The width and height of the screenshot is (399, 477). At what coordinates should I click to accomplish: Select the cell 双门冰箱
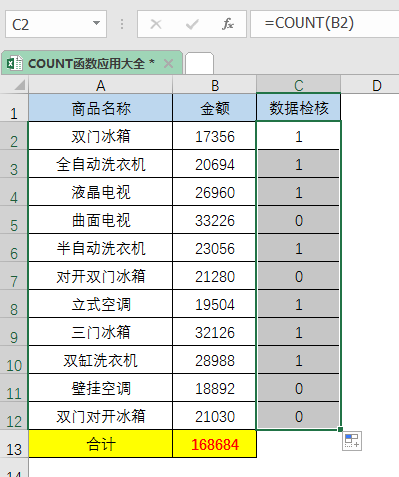[x=101, y=136]
